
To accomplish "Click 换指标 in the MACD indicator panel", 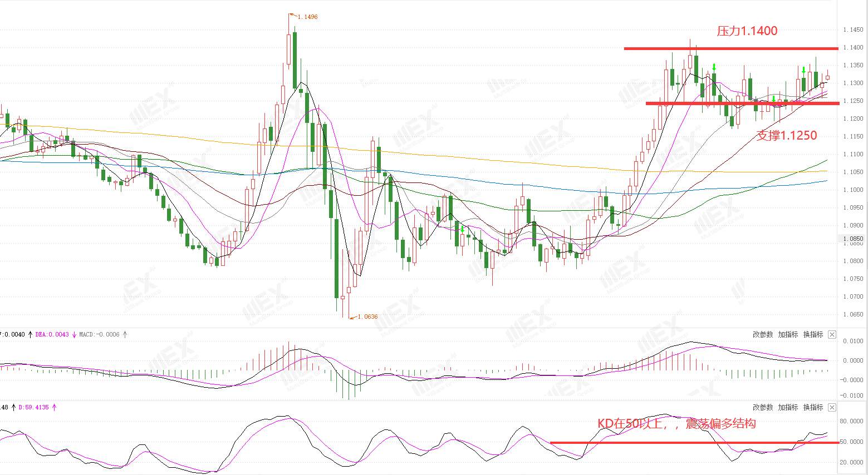I will 813,334.
